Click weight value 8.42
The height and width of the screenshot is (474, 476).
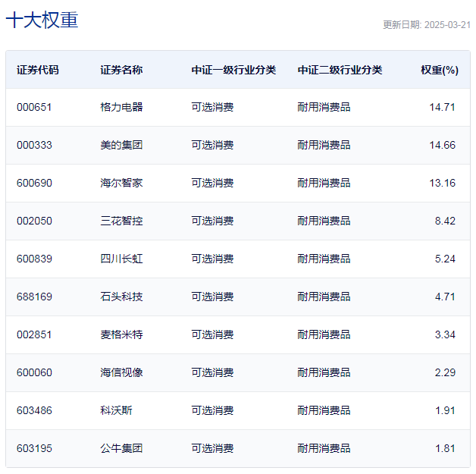445,221
